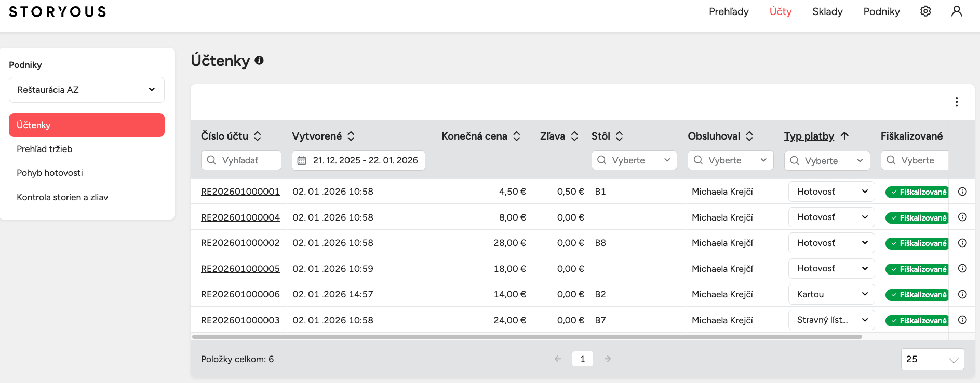Viewport: 980px width, 383px height.
Task: Click info icon for receipt RE202601000003
Action: coord(962,320)
